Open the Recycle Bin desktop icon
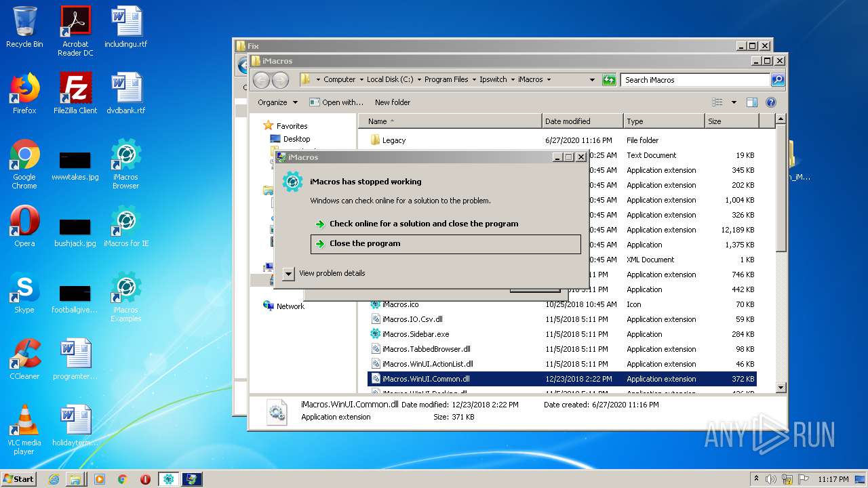The image size is (868, 488). (24, 27)
